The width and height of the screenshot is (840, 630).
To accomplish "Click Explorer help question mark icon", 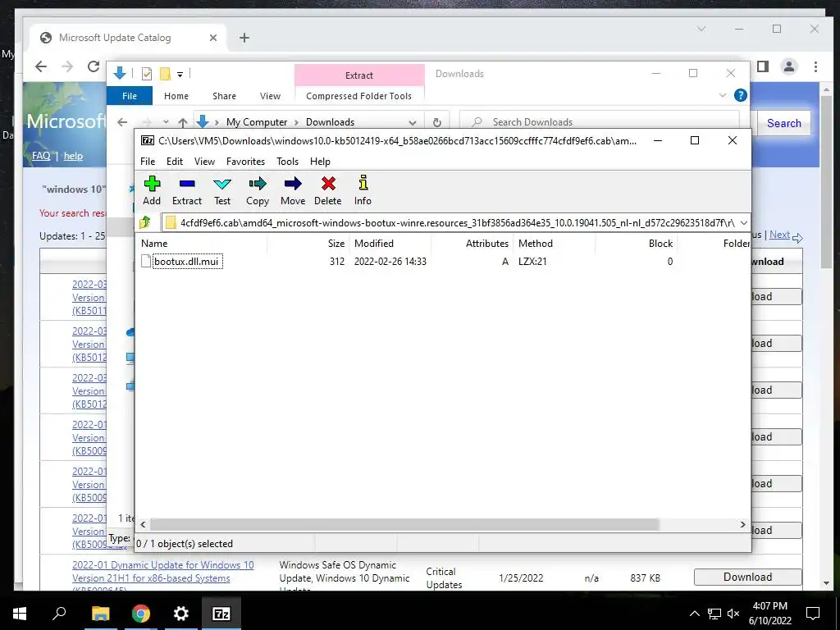I will pos(741,95).
